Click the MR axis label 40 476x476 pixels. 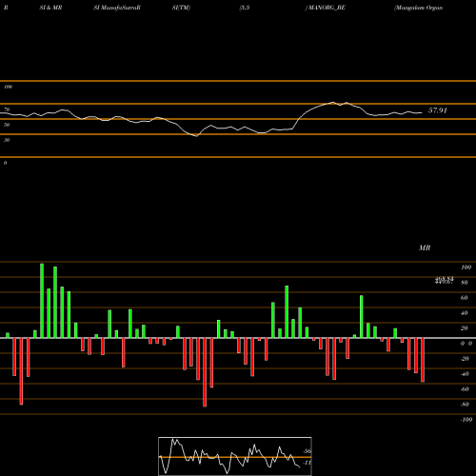click(x=465, y=313)
